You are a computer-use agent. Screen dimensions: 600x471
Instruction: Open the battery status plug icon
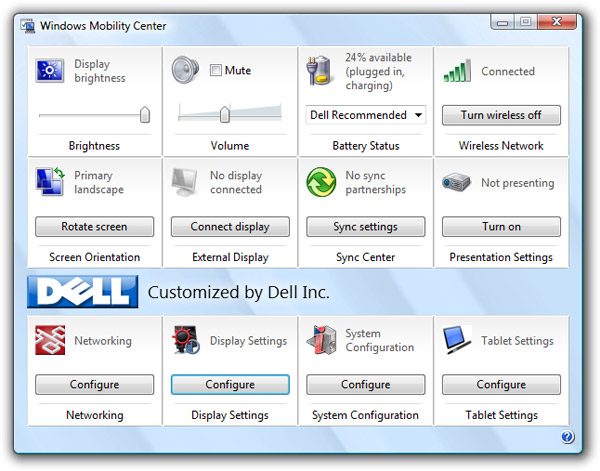[x=319, y=70]
